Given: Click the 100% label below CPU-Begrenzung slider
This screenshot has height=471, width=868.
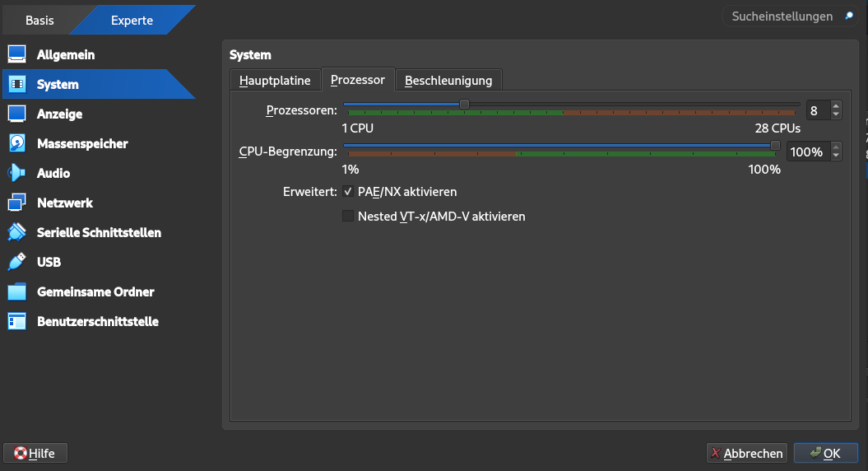Looking at the screenshot, I should [764, 170].
